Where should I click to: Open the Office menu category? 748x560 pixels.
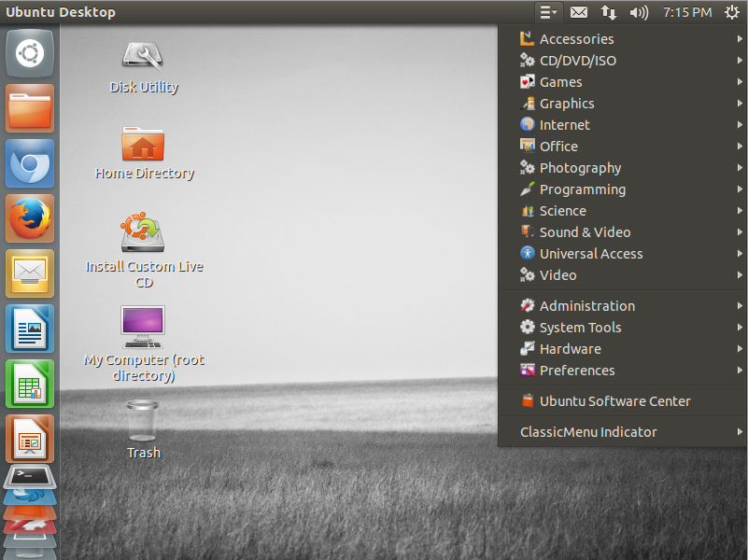click(x=623, y=147)
